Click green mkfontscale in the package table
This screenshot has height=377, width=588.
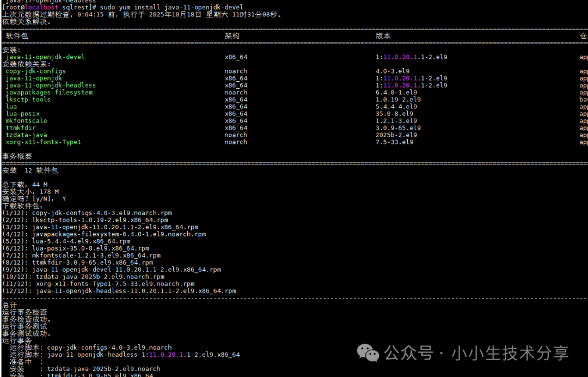(x=26, y=121)
